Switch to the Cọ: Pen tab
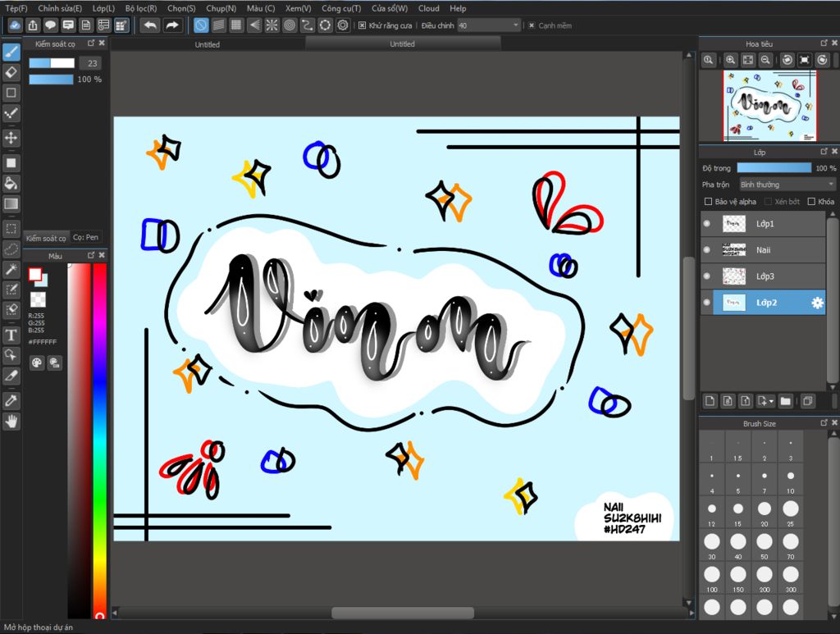 tap(86, 238)
